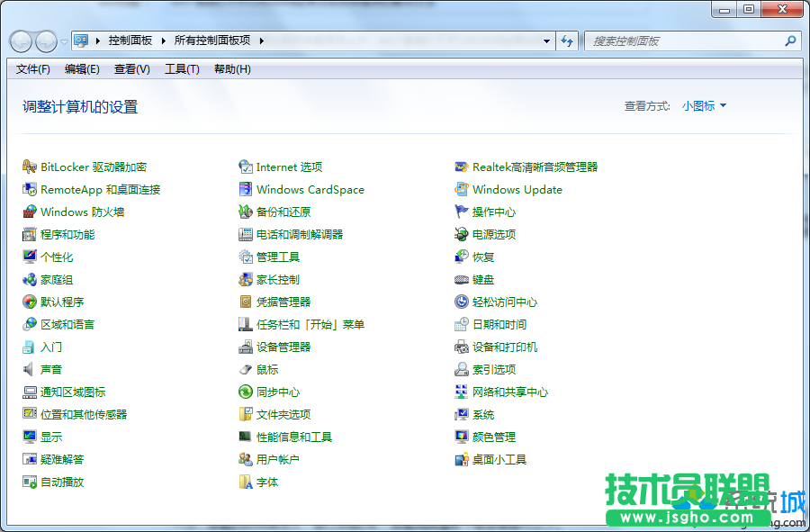Click the 声音 speaker icon

click(x=30, y=369)
